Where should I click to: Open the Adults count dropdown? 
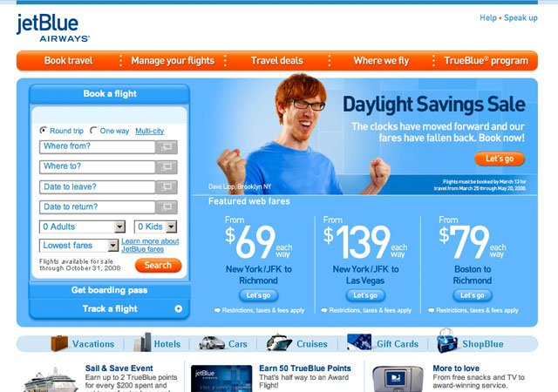pyautogui.click(x=82, y=226)
